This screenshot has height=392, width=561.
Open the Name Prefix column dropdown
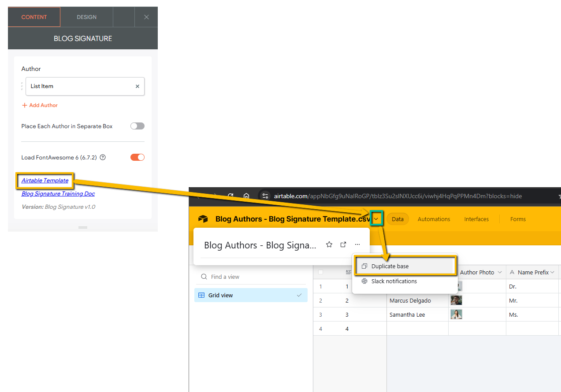(552, 272)
